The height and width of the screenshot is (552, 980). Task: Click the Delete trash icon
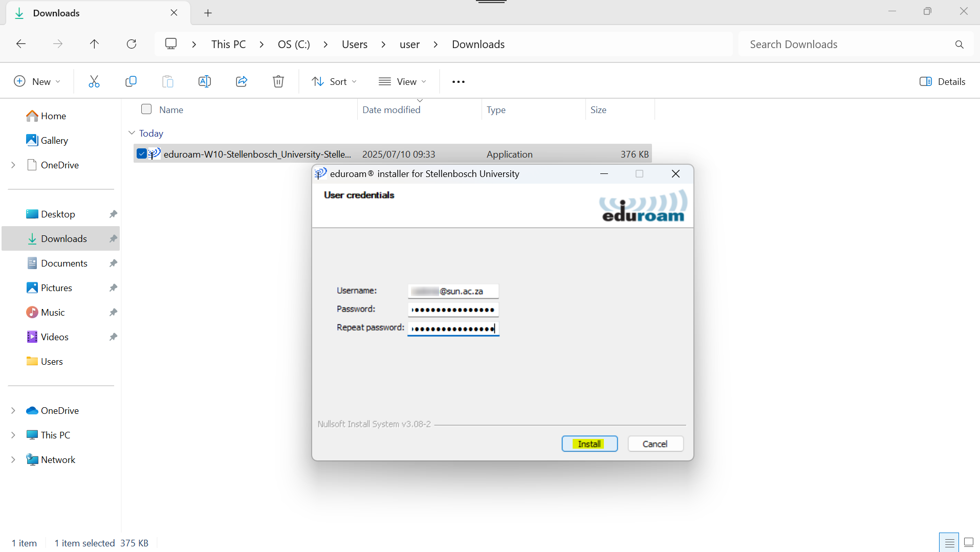(278, 81)
